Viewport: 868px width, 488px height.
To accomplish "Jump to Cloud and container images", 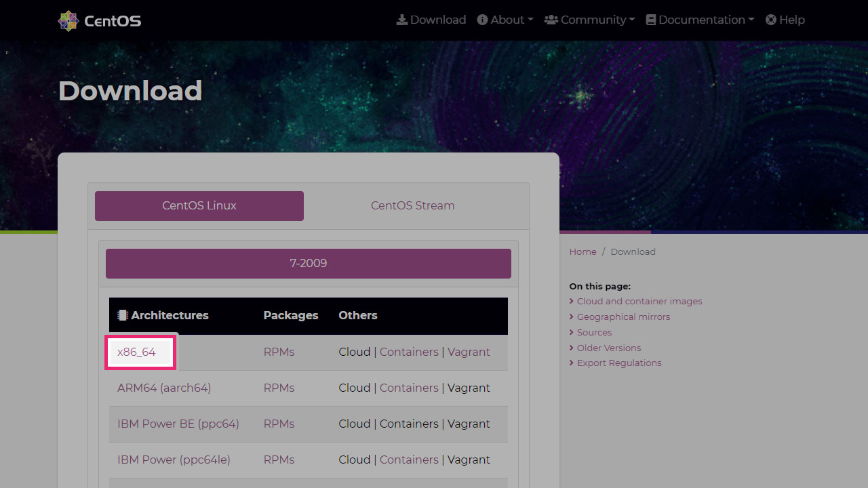I will pos(639,301).
